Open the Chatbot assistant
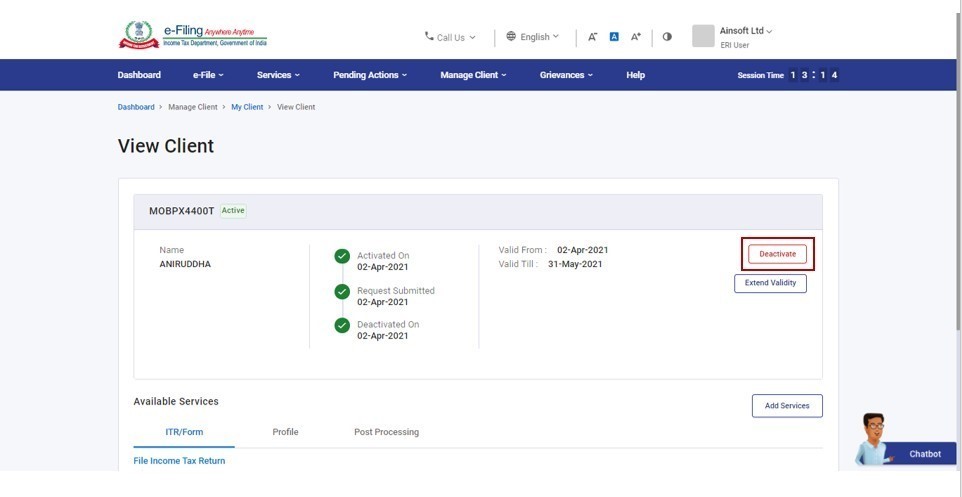The image size is (962, 497). coord(905,443)
